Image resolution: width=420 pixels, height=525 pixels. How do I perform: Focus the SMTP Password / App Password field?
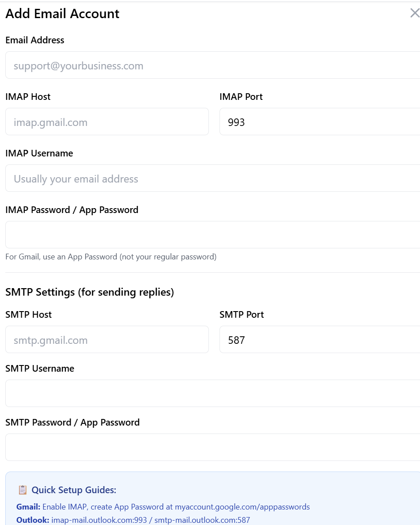(212, 447)
